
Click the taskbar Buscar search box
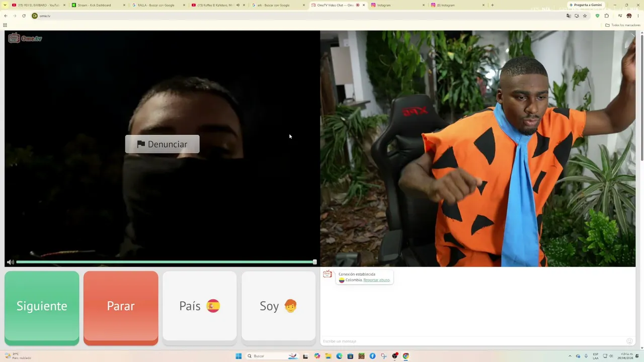272,356
